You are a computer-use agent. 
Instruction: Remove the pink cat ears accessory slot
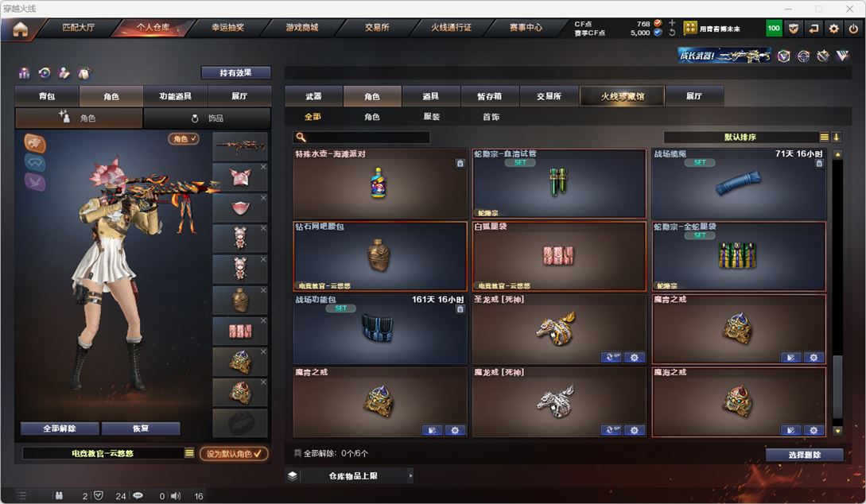coord(263,167)
